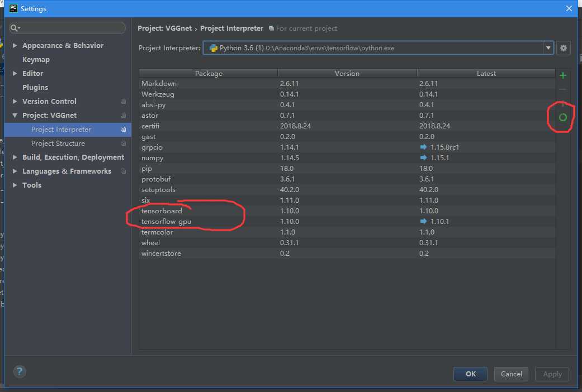Select the Markdown package row
Image resolution: width=582 pixels, height=392 pixels.
click(347, 83)
